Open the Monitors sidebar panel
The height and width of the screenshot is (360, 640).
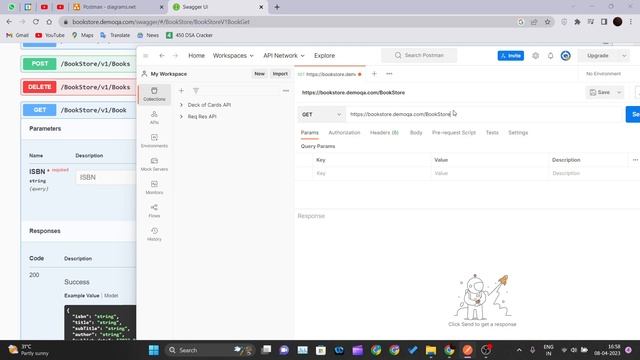pyautogui.click(x=154, y=187)
